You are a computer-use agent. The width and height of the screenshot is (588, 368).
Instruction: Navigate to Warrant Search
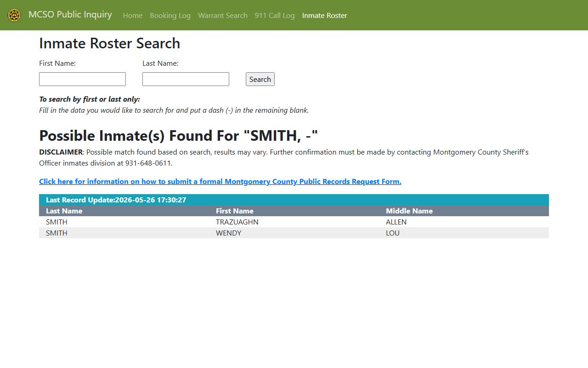223,16
